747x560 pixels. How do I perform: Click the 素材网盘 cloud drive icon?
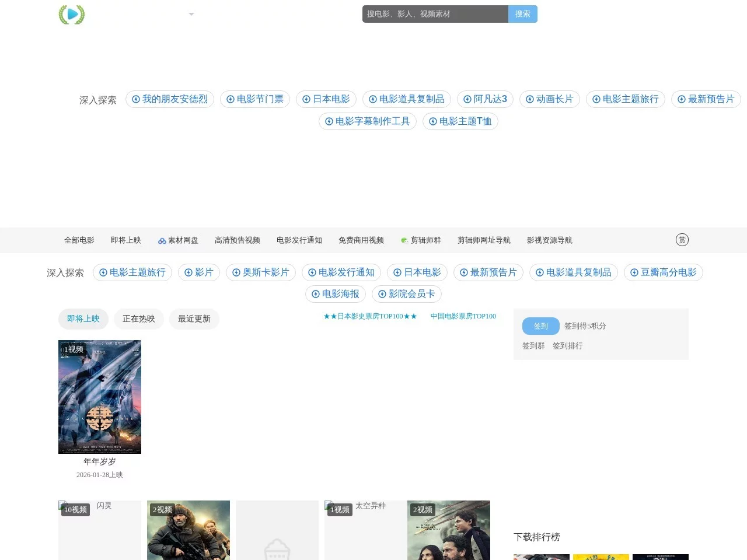tap(162, 241)
